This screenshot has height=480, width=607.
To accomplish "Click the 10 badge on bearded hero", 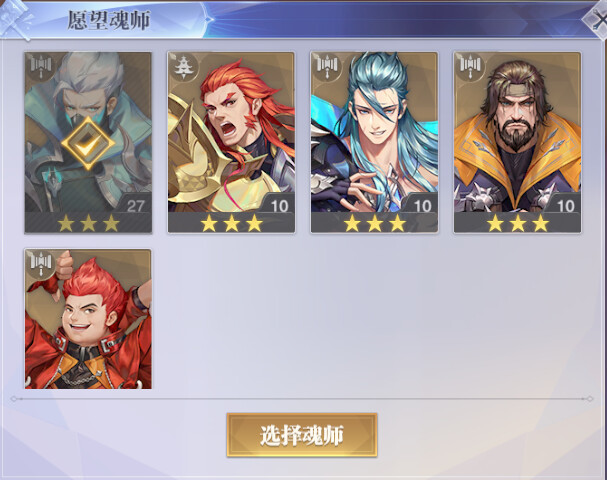I will pos(566,206).
